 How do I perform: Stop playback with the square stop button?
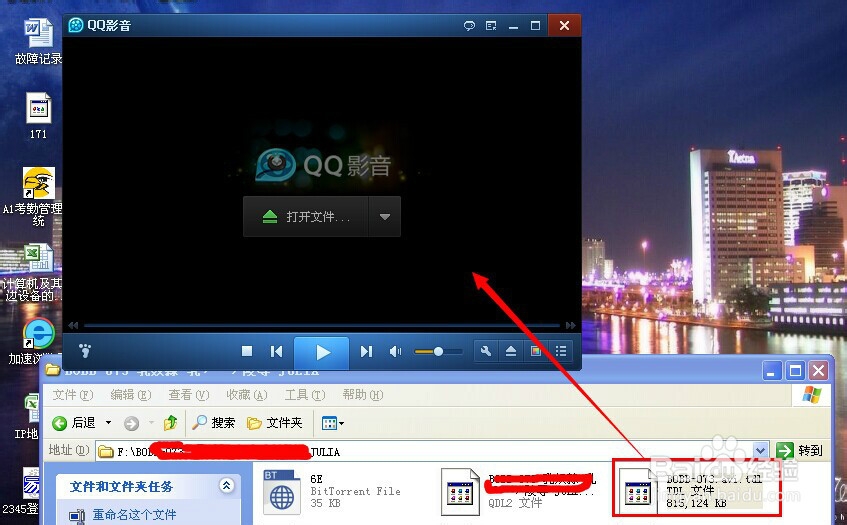pos(247,352)
